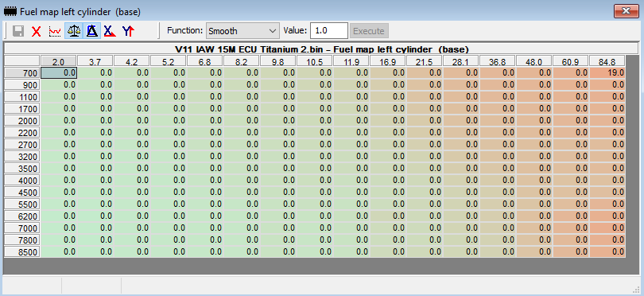Image resolution: width=644 pixels, height=296 pixels.
Task: Click the chip icon in title bar
Action: tap(10, 11)
